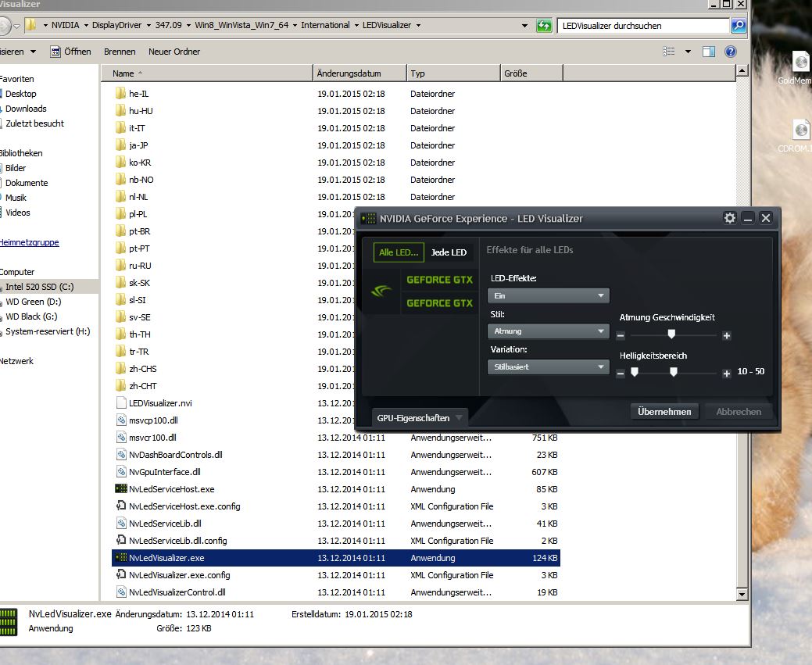Select the NvLedVisualizerControl.dll file icon
Image resolution: width=812 pixels, height=665 pixels.
pyautogui.click(x=121, y=592)
